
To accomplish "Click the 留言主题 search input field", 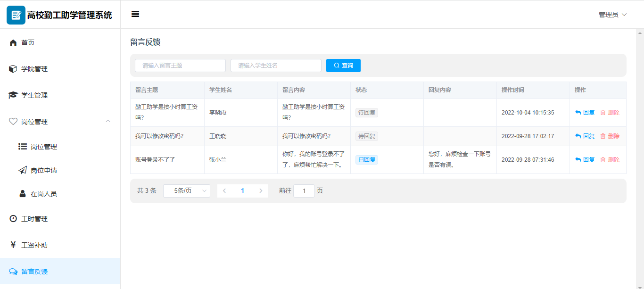I will pos(180,66).
